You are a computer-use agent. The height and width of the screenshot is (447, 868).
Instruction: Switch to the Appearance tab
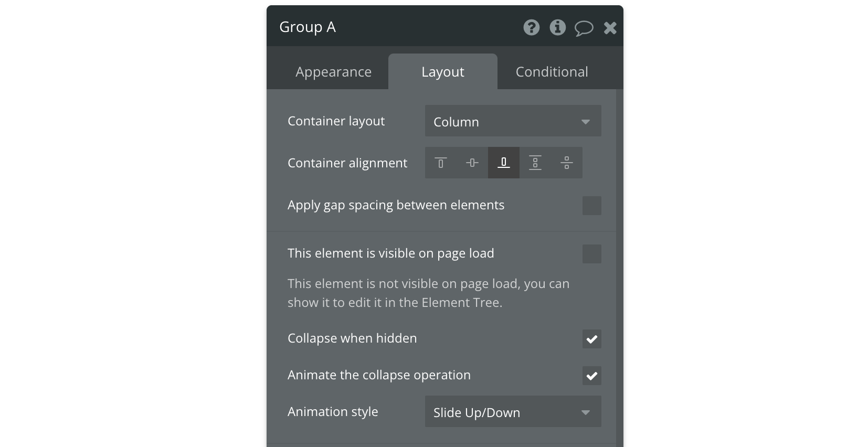(x=333, y=72)
